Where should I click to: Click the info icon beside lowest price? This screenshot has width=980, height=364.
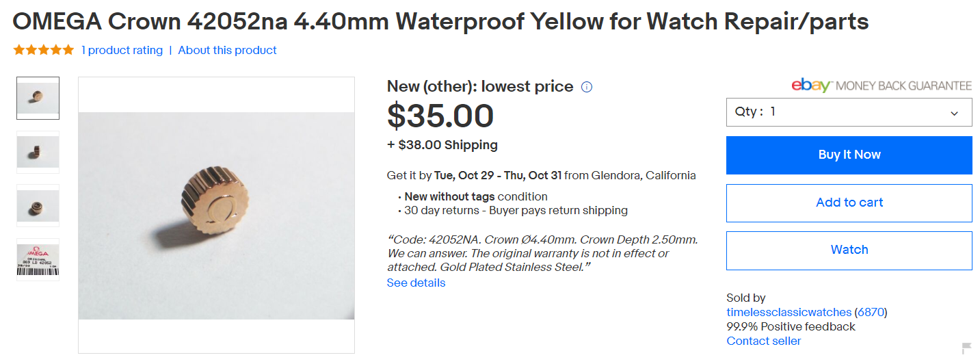click(587, 87)
